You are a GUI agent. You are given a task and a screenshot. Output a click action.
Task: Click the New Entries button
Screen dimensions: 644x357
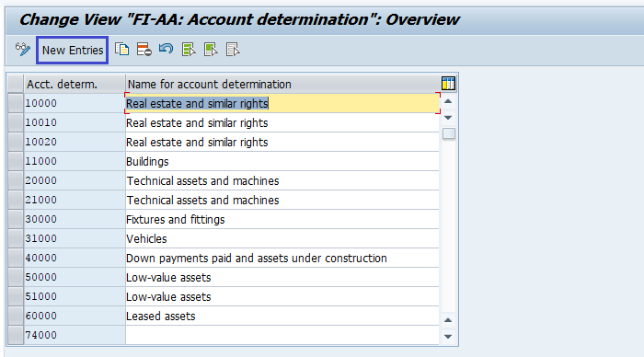click(73, 50)
